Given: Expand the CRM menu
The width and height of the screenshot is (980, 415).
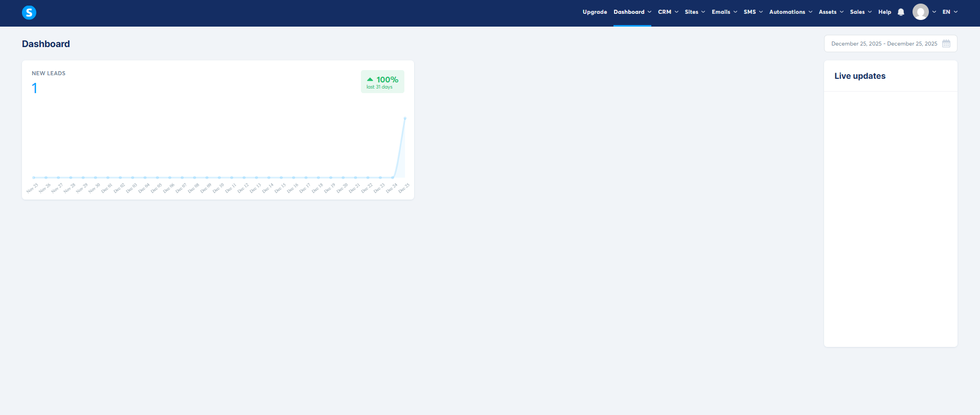Looking at the screenshot, I should pos(668,12).
